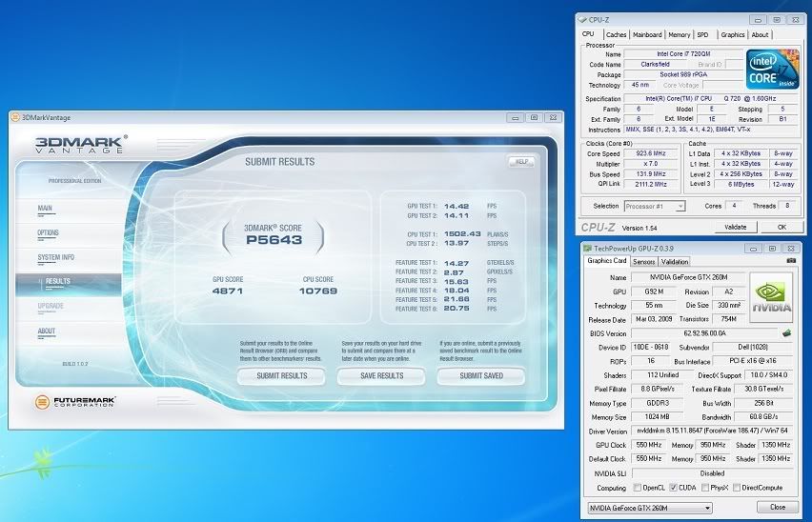Image resolution: width=812 pixels, height=522 pixels.
Task: Click the NVIDIA SLI Disabled field
Action: 712,473
